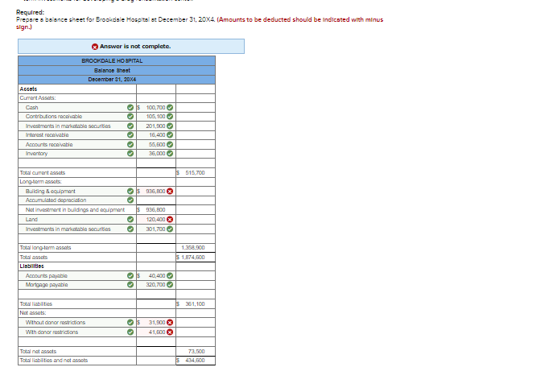Screen dimensions: 557x392
Task: Click the green check after 40,400 value
Action: coord(170,275)
